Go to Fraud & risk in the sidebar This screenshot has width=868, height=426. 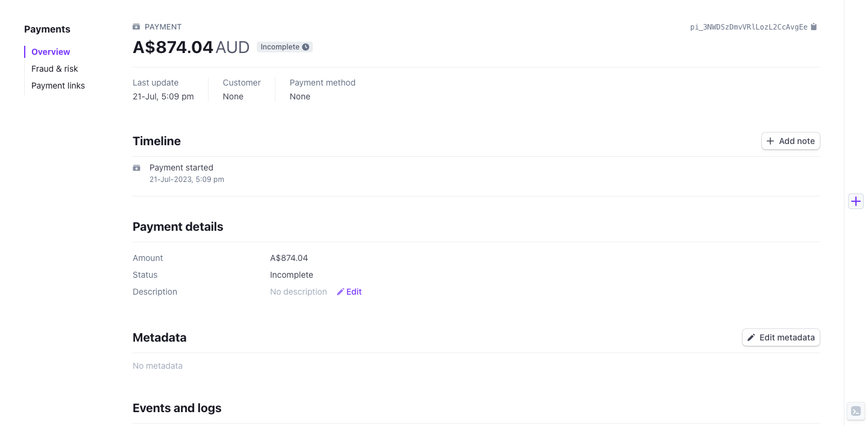(55, 69)
